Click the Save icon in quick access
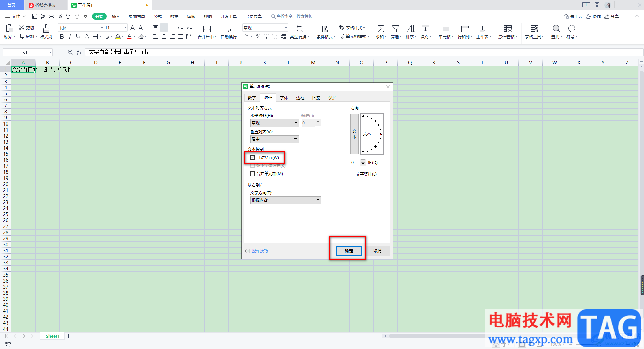 35,16
